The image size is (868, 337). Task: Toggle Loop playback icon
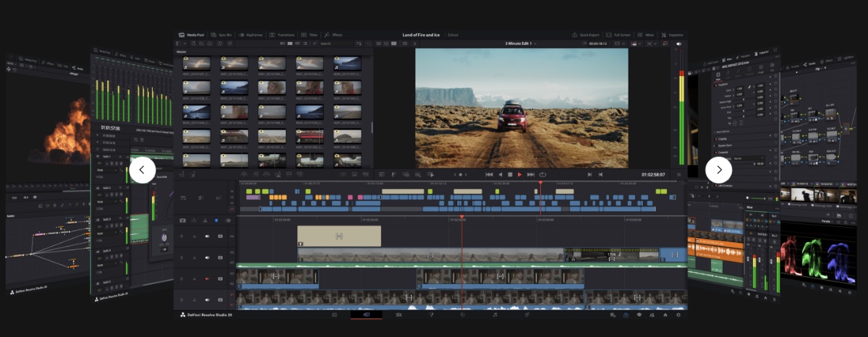point(542,174)
